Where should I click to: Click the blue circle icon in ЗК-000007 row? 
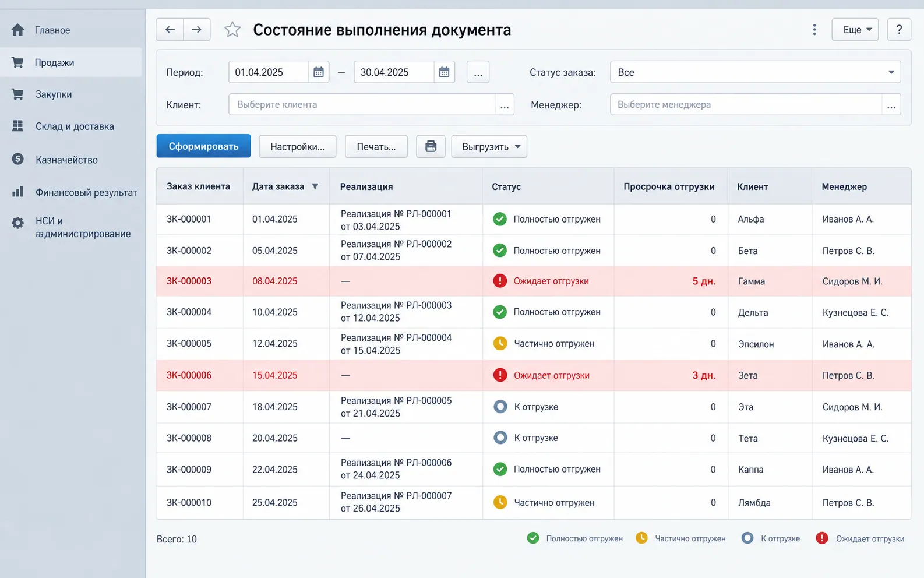500,407
